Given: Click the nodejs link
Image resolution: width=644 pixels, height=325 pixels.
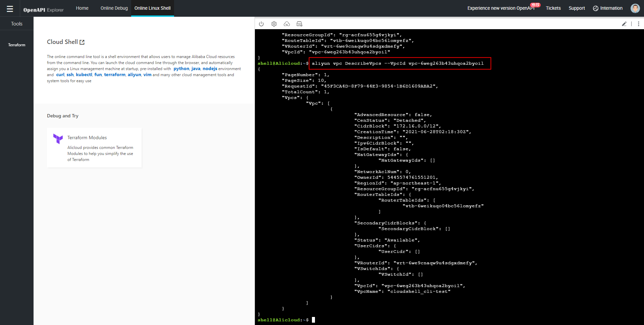Looking at the screenshot, I should point(210,69).
